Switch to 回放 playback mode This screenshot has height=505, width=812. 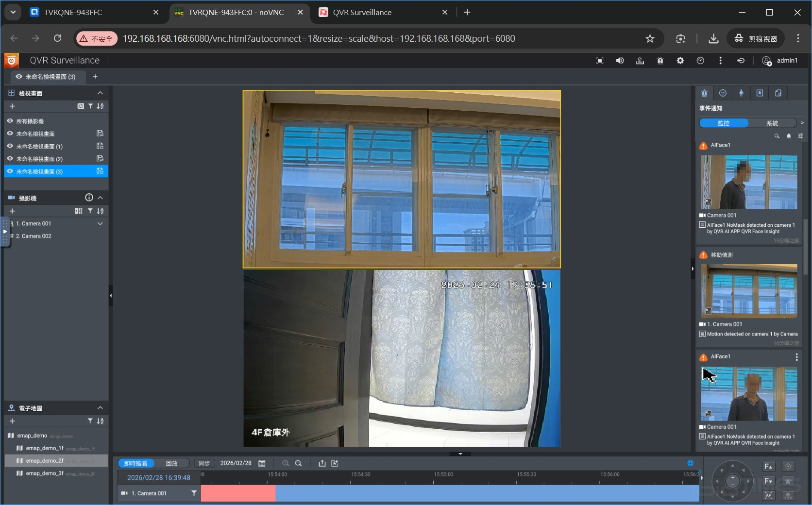tap(171, 463)
